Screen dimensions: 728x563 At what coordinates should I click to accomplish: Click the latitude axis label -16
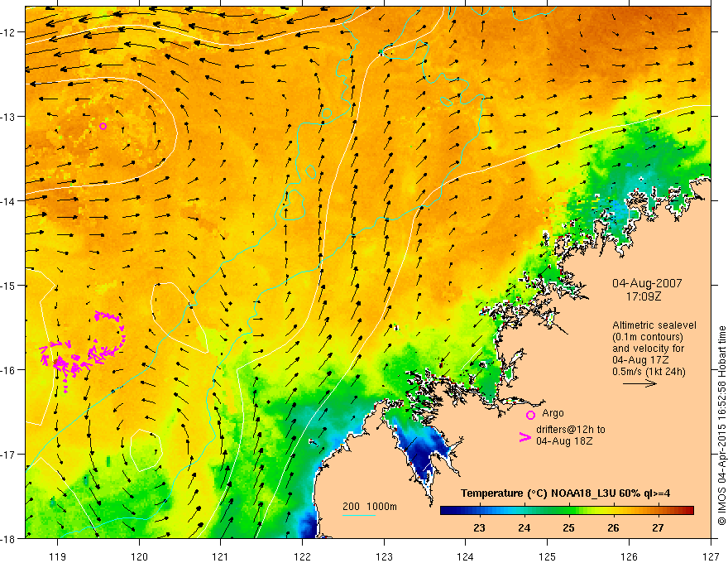coord(8,370)
